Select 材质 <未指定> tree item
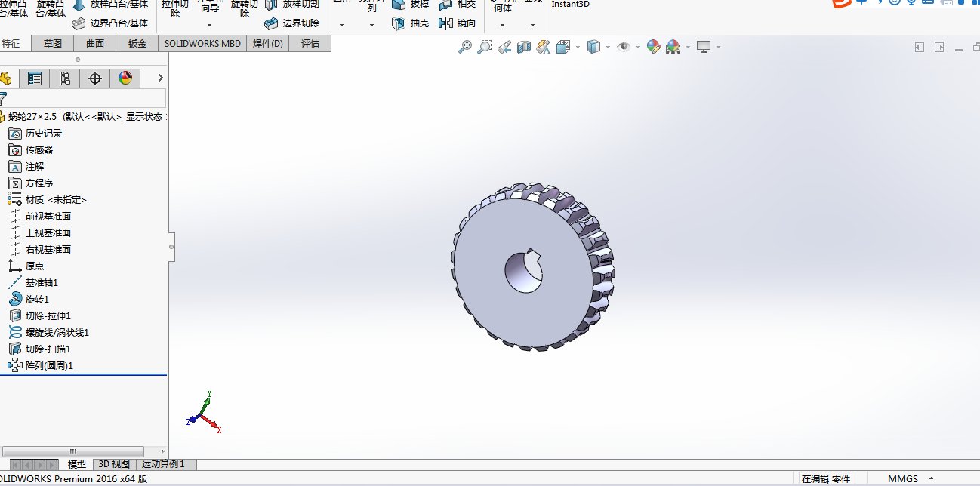The image size is (980, 486). pyautogui.click(x=48, y=199)
